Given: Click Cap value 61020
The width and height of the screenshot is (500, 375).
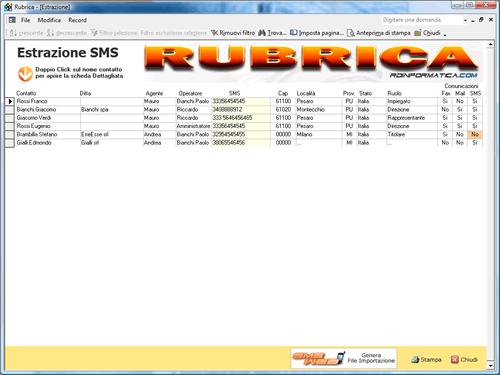Looking at the screenshot, I should click(x=283, y=109).
